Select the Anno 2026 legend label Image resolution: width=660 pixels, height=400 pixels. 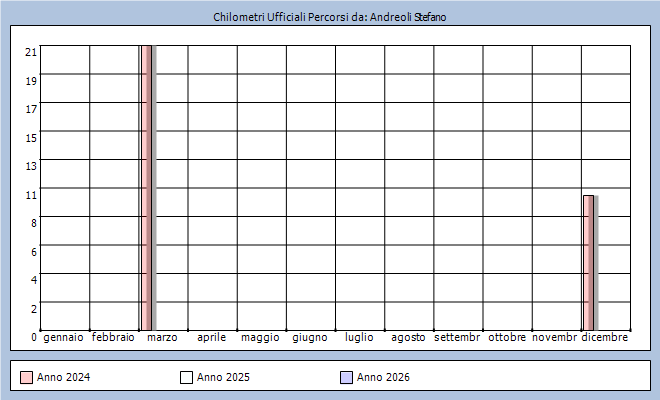click(x=383, y=377)
